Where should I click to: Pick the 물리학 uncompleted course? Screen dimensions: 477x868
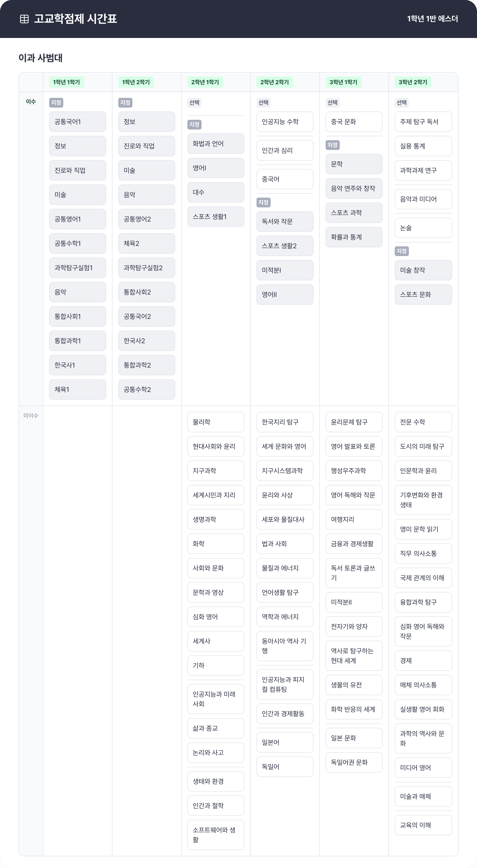click(x=216, y=422)
